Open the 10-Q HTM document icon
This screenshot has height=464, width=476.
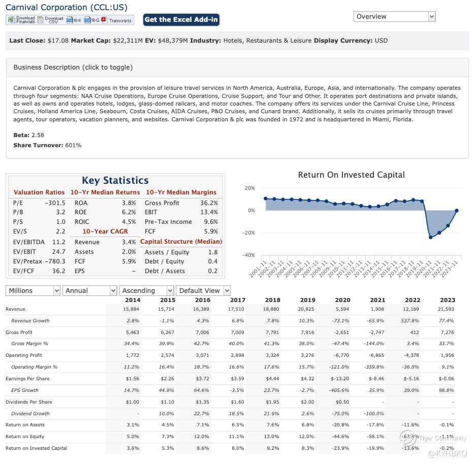click(87, 20)
